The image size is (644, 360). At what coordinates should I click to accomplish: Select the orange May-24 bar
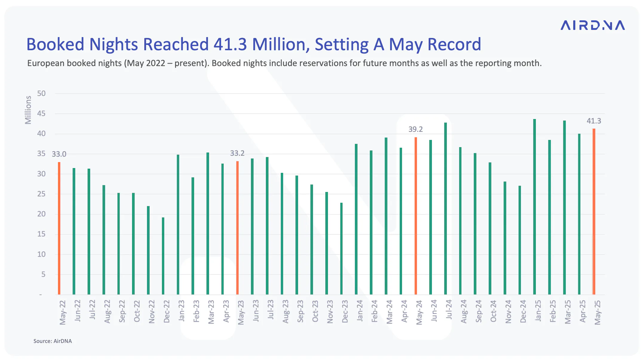coord(416,216)
